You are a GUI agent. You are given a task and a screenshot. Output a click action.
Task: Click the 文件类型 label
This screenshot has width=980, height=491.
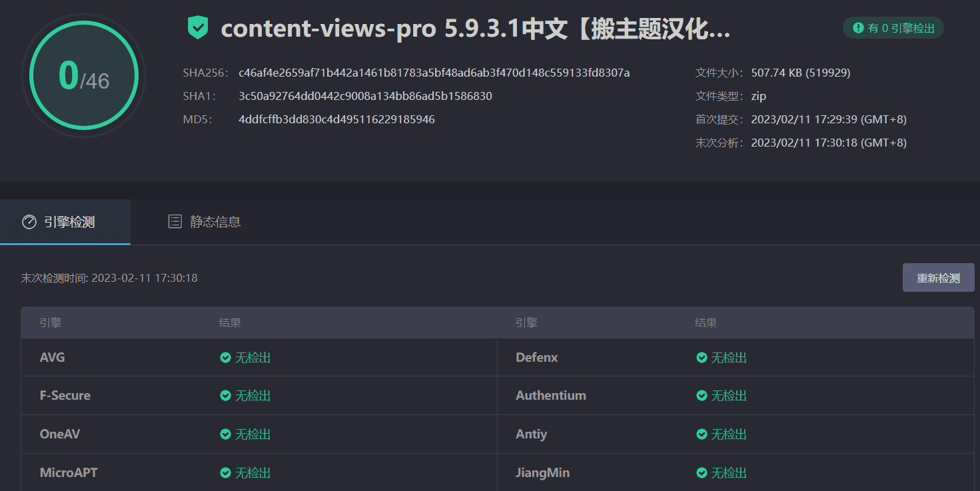tap(720, 96)
